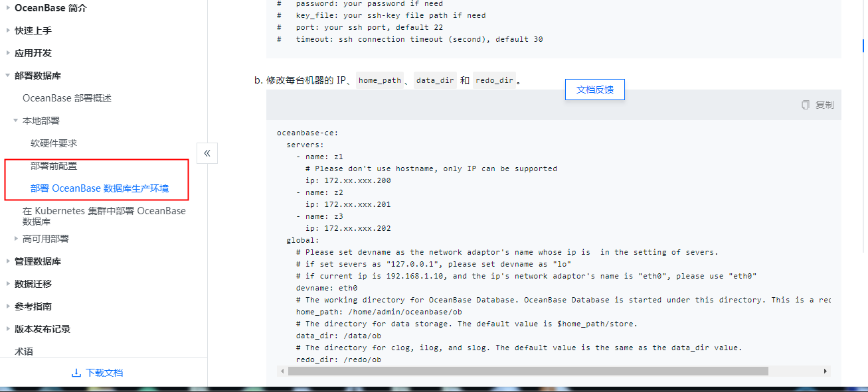Expand the 版本发布记录 section arrow
Viewport: 868px width, 392px height.
coord(8,329)
